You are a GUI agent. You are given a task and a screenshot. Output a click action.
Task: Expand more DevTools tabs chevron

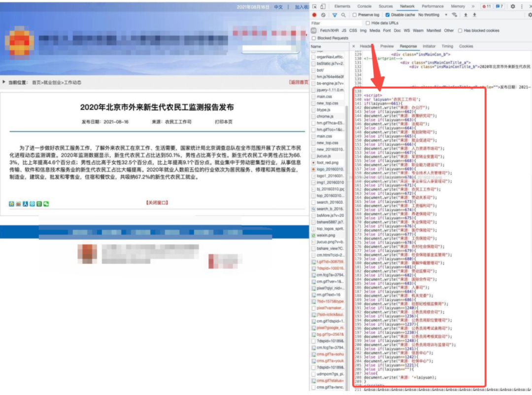473,6
